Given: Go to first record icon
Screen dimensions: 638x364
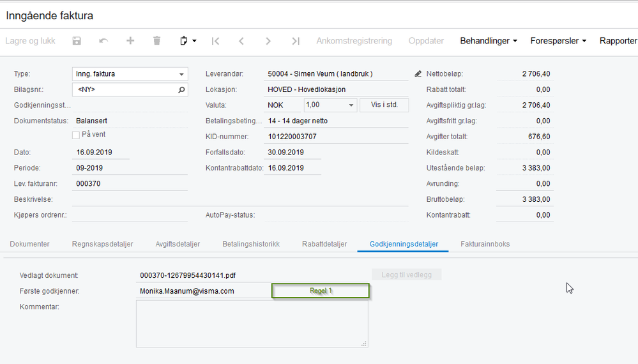Looking at the screenshot, I should pos(215,41).
